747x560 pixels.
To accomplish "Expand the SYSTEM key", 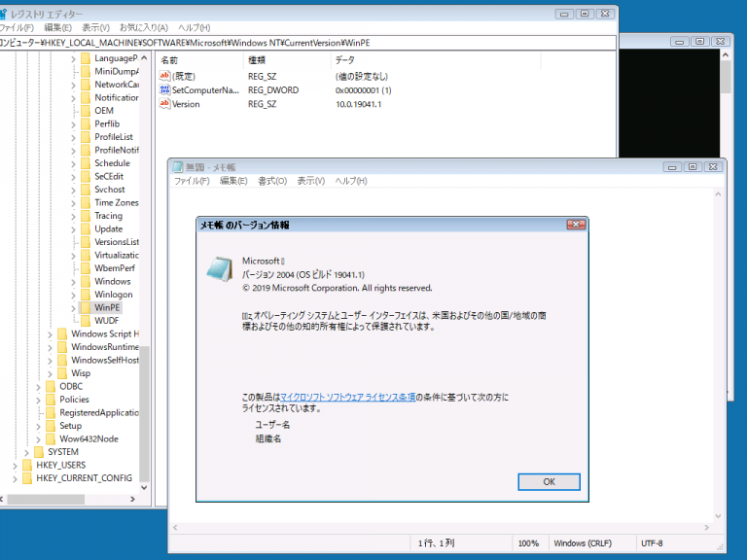I will (x=26, y=452).
